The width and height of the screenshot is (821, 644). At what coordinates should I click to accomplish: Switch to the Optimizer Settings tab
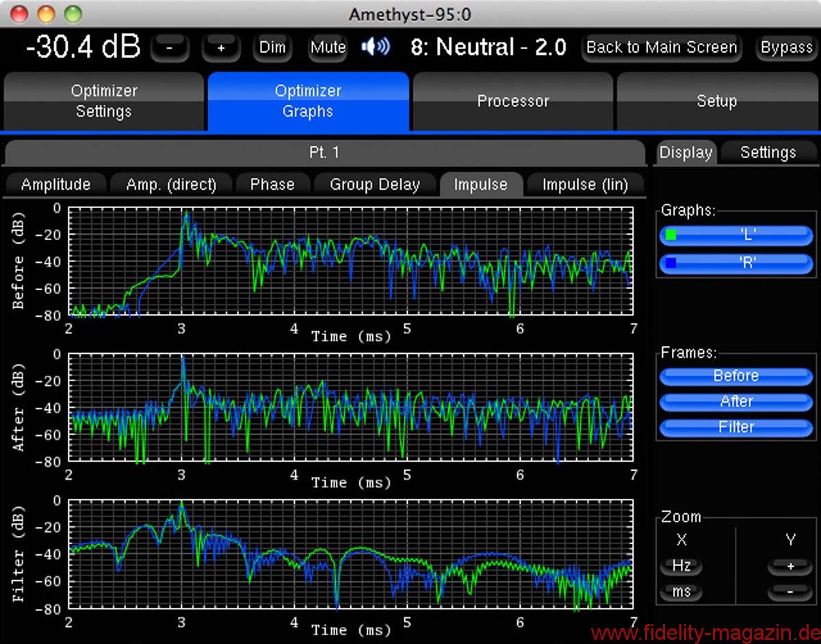(x=104, y=101)
